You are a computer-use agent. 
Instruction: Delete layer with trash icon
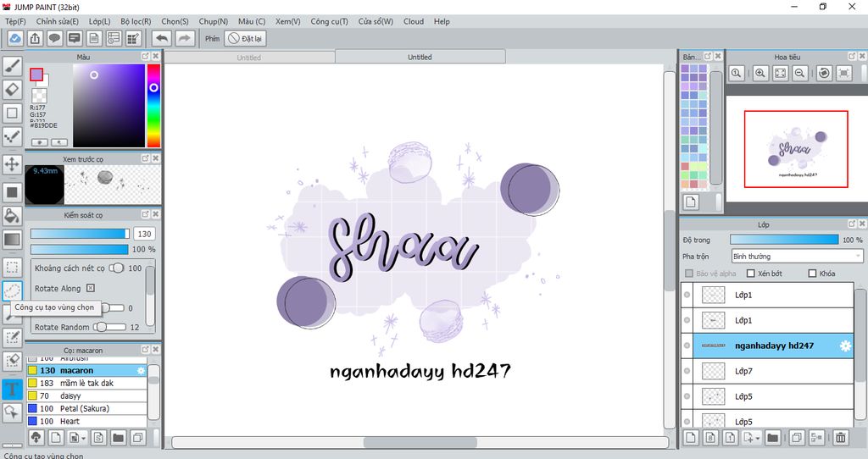(x=840, y=438)
